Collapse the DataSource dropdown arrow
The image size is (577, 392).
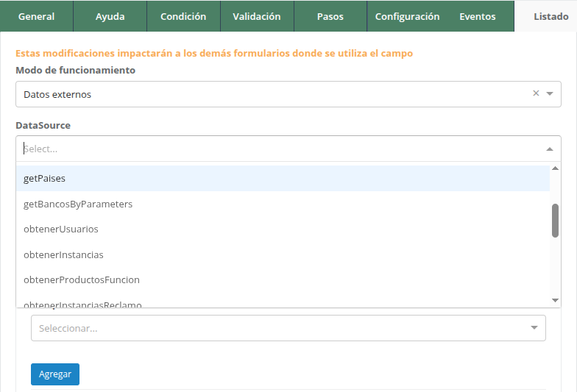[x=549, y=149]
